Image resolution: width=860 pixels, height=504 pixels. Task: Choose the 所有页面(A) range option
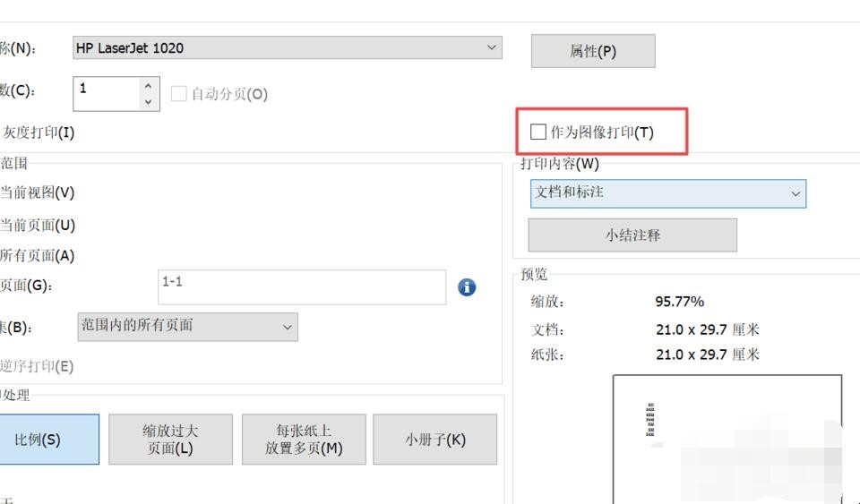38,256
